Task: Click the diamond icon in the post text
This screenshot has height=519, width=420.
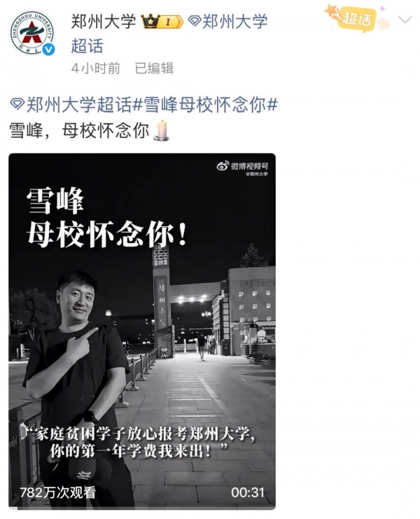Action: [x=17, y=104]
